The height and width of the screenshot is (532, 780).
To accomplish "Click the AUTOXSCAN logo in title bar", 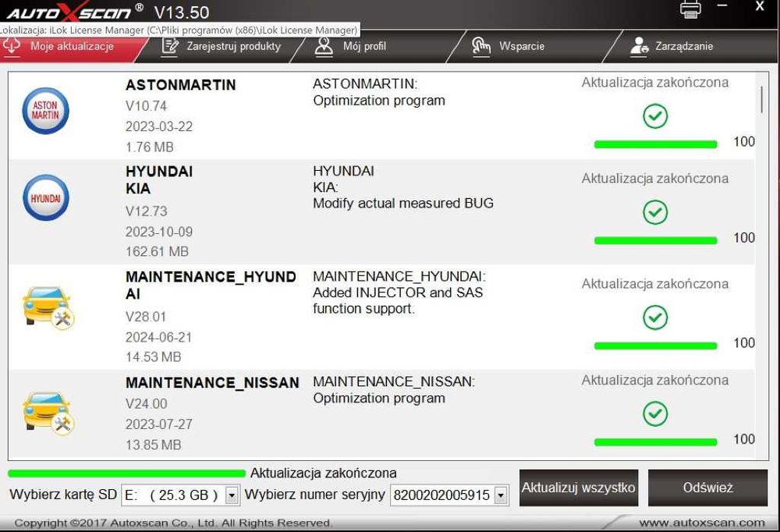I will [75, 12].
